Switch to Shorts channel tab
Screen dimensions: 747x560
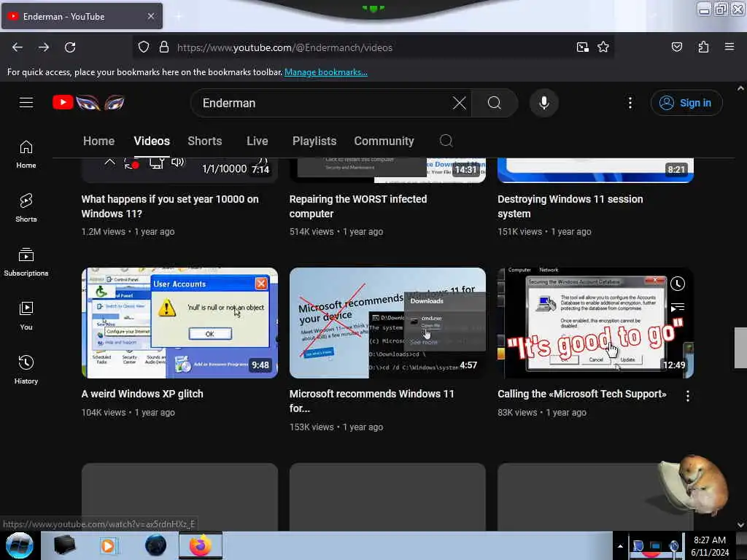tap(205, 141)
